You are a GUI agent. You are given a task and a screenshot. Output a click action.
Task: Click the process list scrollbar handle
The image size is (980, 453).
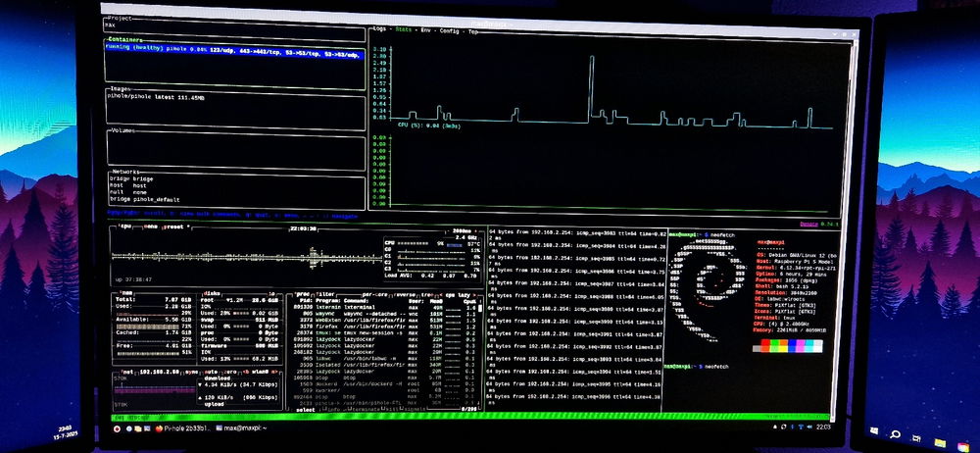[480, 308]
